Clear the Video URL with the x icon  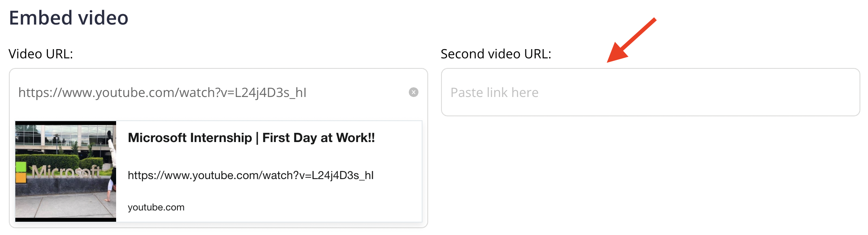(x=413, y=92)
